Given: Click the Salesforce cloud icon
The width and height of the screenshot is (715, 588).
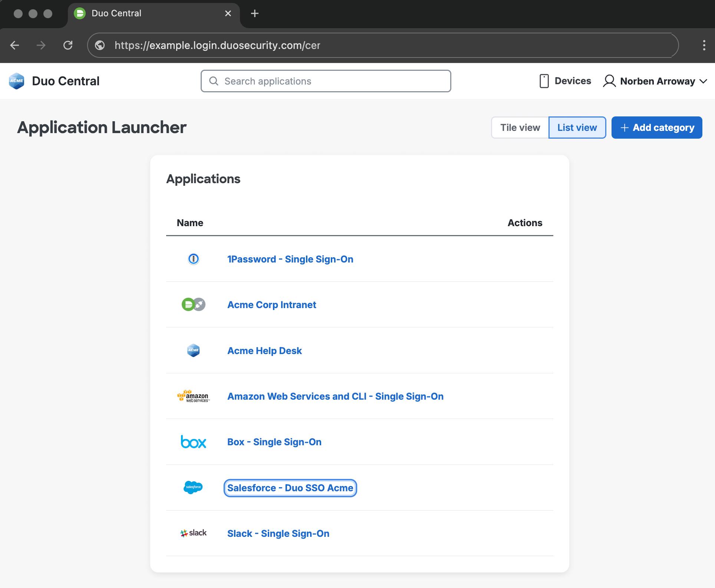Looking at the screenshot, I should [193, 488].
